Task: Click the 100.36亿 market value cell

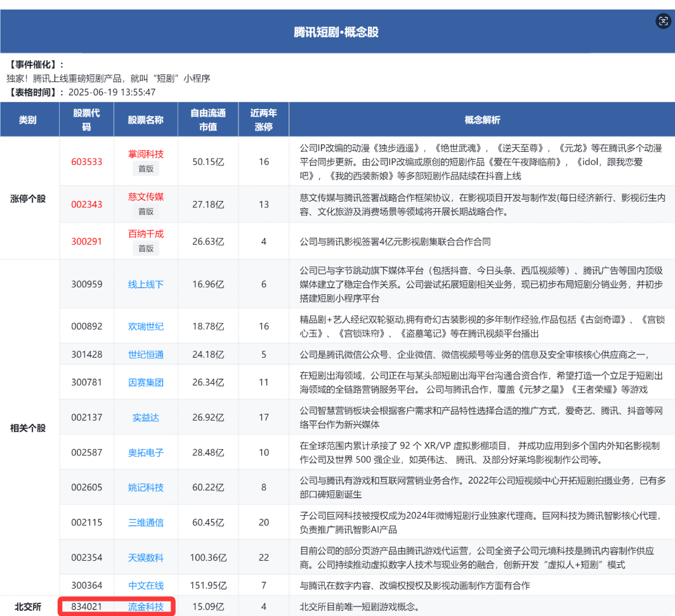Action: pos(208,558)
